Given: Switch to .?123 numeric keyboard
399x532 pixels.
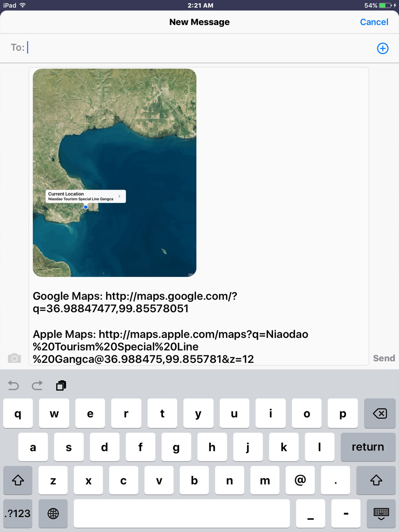Looking at the screenshot, I should [18, 514].
